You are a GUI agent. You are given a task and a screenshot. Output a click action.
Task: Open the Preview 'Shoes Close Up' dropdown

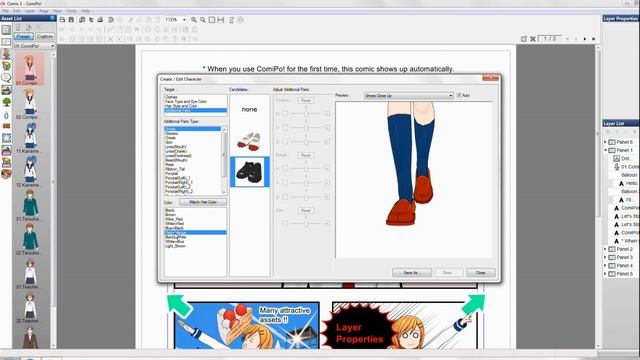[409, 96]
